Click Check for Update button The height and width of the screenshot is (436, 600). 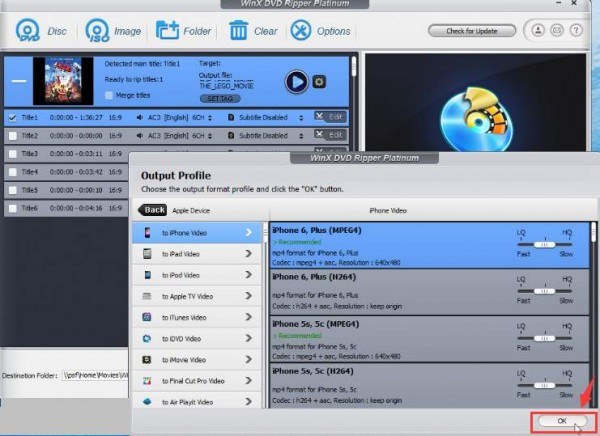[472, 31]
